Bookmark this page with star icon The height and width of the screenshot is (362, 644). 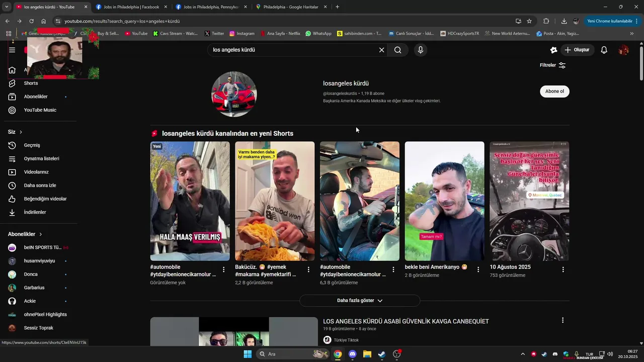529,21
